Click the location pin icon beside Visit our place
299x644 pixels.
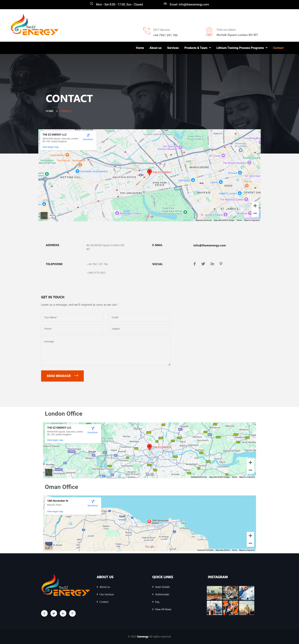[x=209, y=31]
